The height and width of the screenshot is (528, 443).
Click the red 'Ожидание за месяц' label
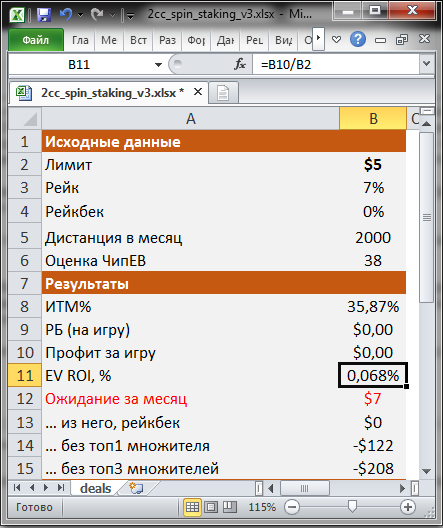[x=116, y=399]
